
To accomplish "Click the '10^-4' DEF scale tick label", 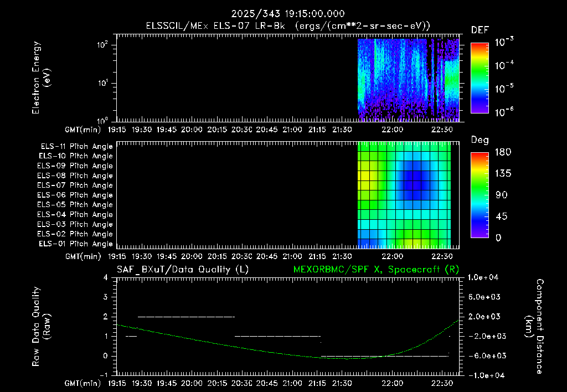I will 504,65.
